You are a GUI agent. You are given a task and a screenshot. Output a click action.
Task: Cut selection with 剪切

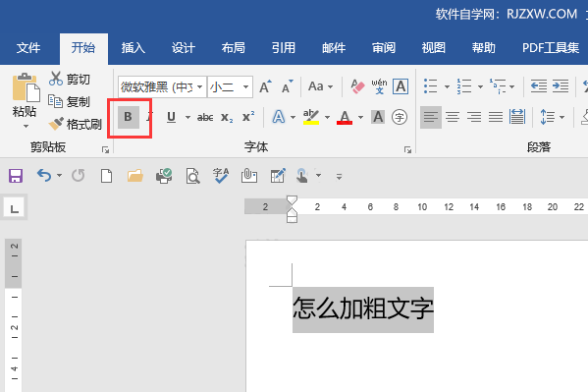tap(70, 79)
